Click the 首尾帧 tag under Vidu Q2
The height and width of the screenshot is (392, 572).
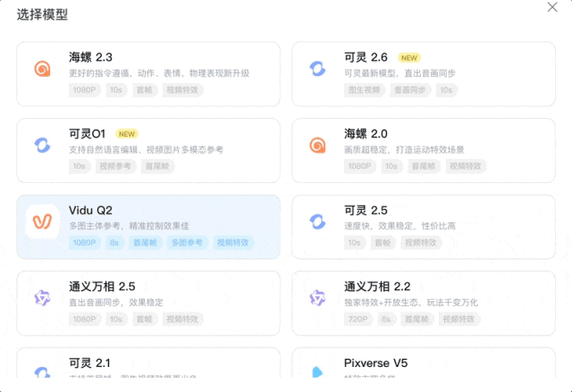145,243
